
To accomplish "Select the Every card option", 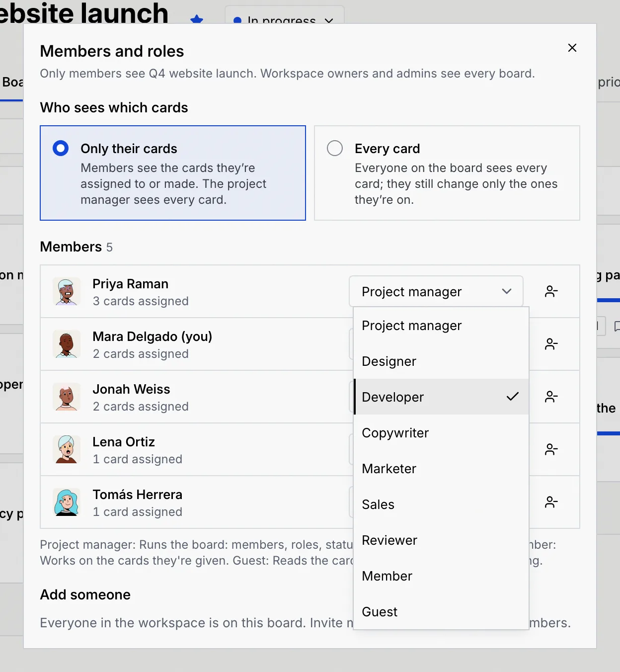I will pos(447,173).
